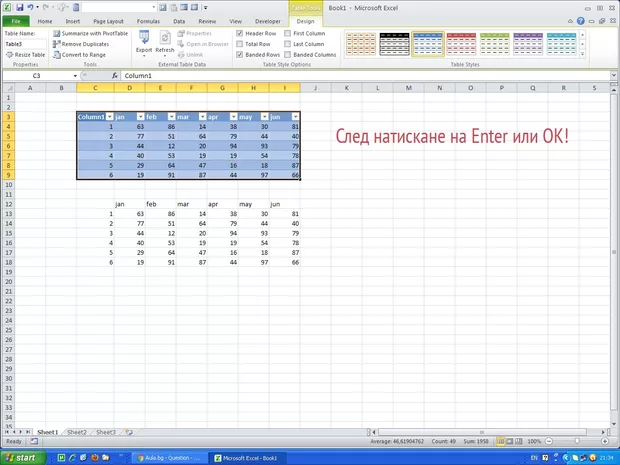Switch to the Sheet2 worksheet tab
The height and width of the screenshot is (465, 620).
[76, 432]
